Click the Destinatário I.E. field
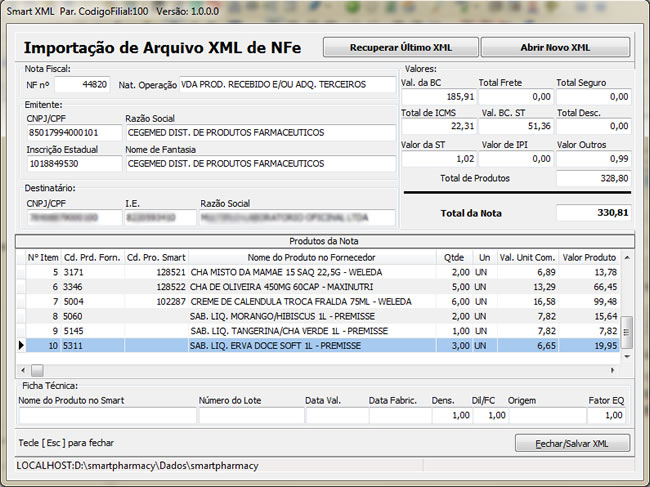The height and width of the screenshot is (487, 650). coord(160,218)
